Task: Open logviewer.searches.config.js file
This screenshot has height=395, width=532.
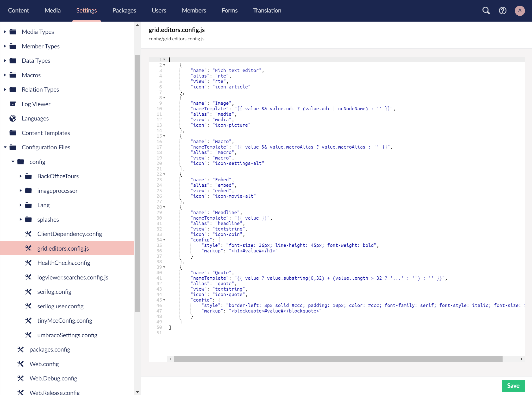Action: 73,277
